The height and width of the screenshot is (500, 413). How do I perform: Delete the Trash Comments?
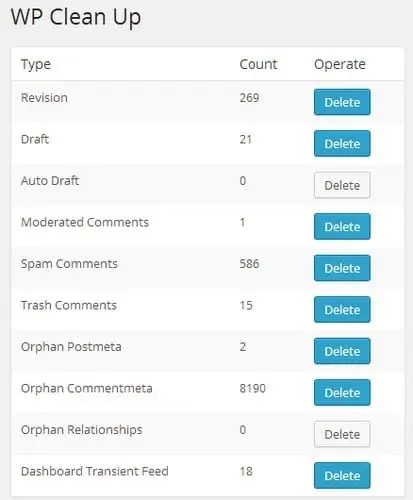pos(342,310)
